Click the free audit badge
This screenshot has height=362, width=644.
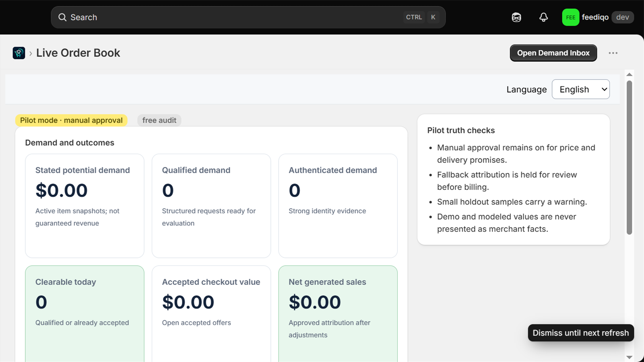[159, 120]
